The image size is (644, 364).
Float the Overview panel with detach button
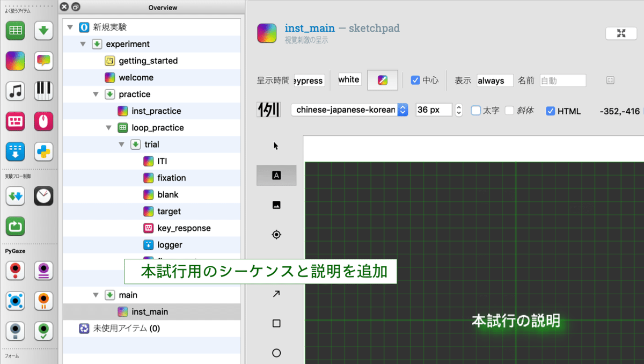76,7
